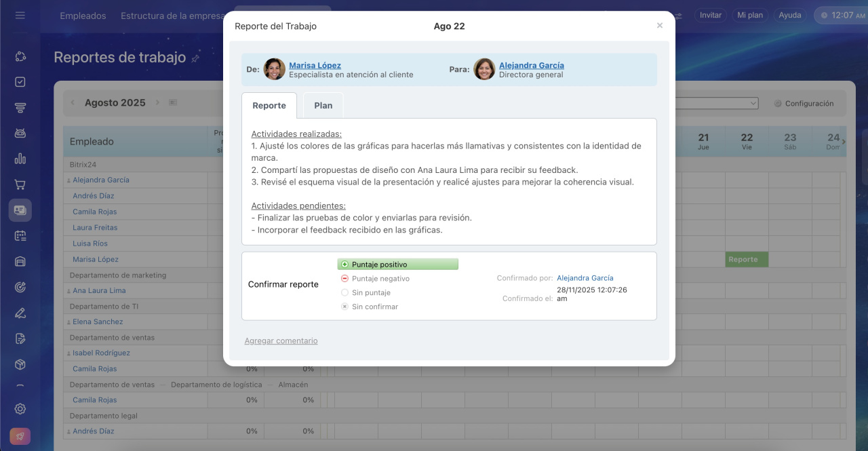Click the rocket icon at the sidebar bottom

[x=20, y=436]
